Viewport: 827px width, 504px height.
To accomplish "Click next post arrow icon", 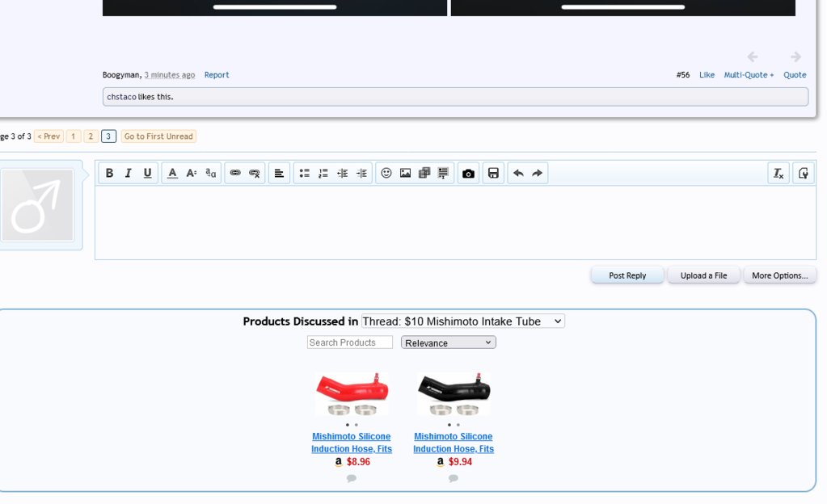I will point(796,57).
